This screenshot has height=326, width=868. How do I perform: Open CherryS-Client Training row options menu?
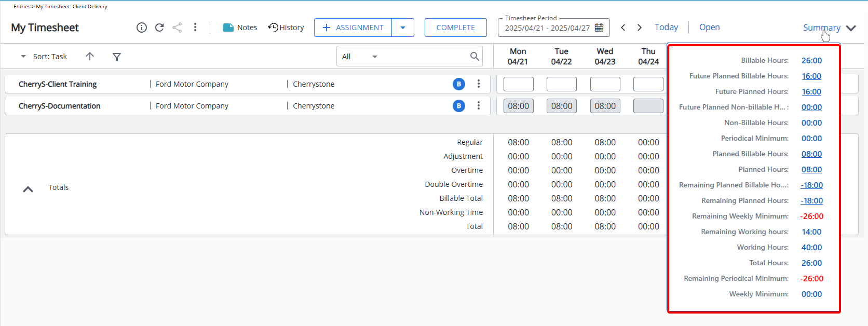479,84
